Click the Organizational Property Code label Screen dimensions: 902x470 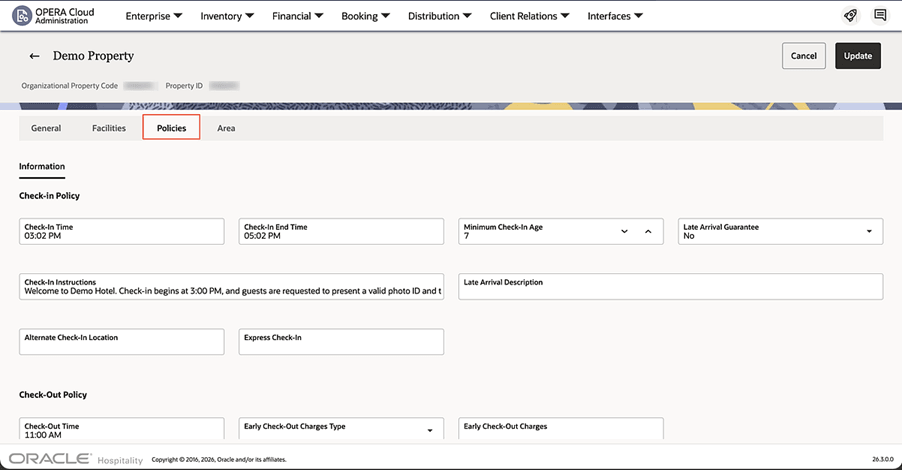pyautogui.click(x=70, y=86)
